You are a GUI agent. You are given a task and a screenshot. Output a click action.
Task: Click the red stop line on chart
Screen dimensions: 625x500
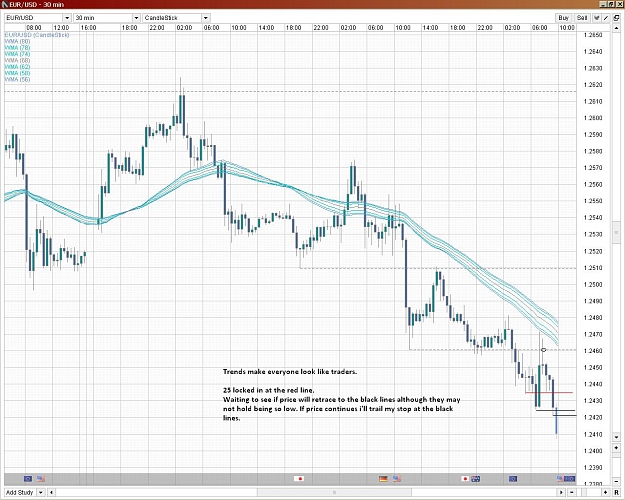coord(549,393)
